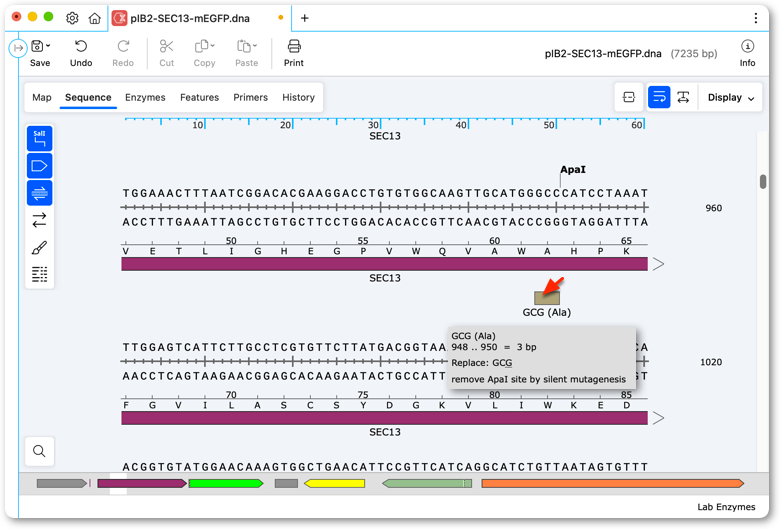Toggle the compact line view icon
780x529 pixels.
pos(629,97)
